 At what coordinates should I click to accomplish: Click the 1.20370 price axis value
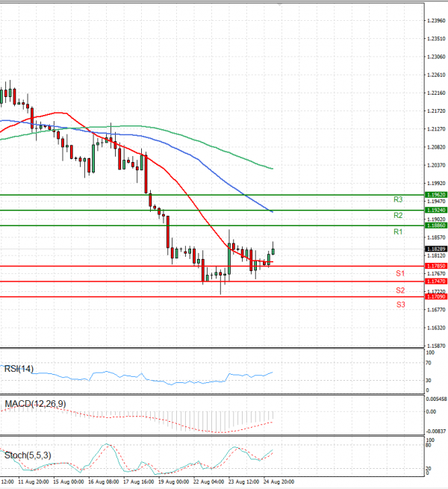436,165
